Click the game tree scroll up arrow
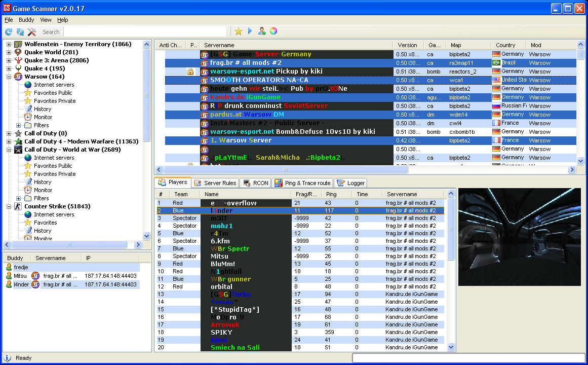 (x=147, y=44)
